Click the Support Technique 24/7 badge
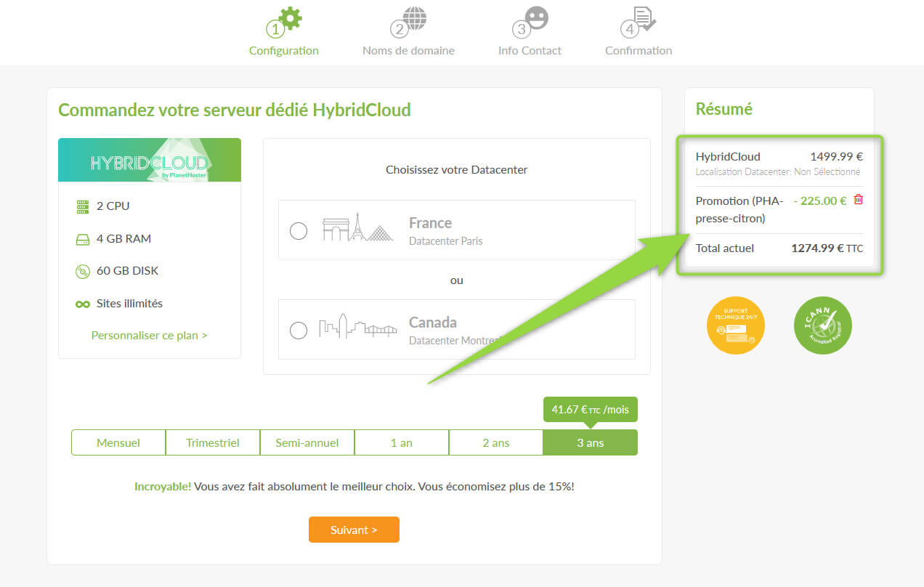 pyautogui.click(x=736, y=325)
